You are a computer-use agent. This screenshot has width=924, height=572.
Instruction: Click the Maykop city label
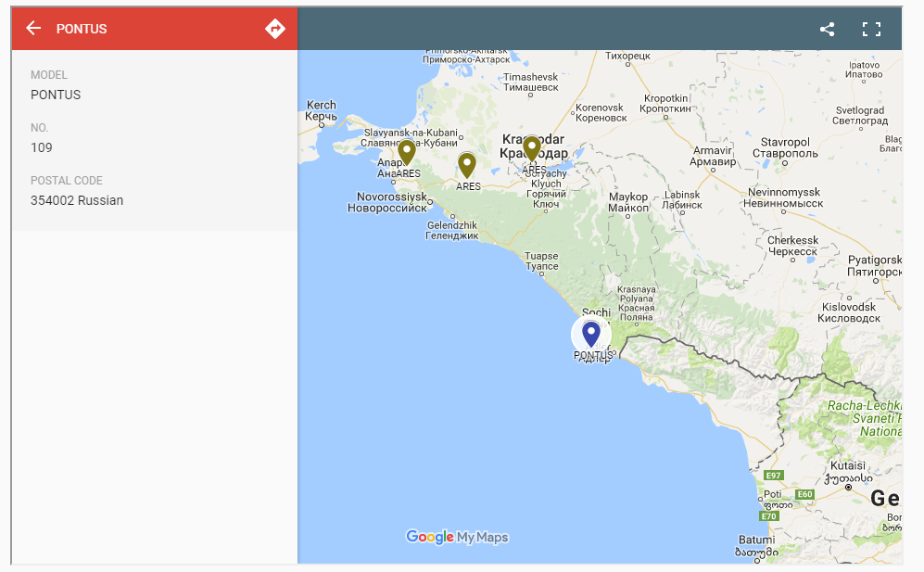tap(628, 202)
